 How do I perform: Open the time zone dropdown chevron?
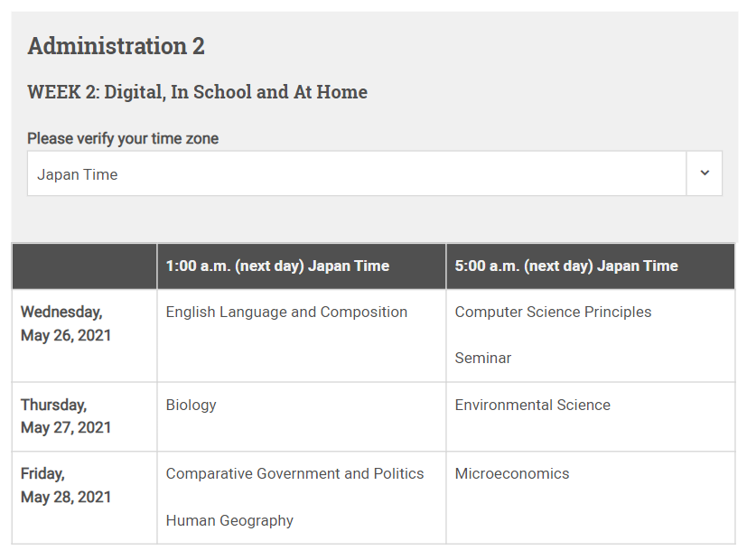click(705, 173)
